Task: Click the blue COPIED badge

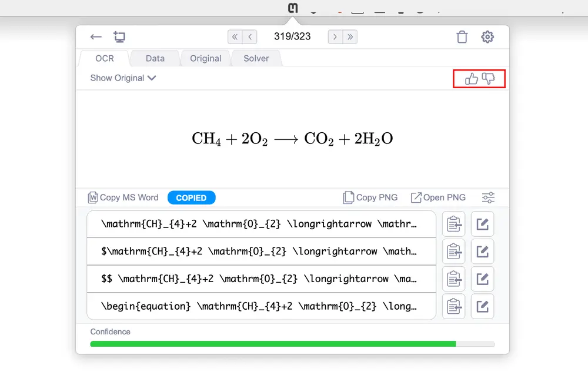Action: pos(191,198)
